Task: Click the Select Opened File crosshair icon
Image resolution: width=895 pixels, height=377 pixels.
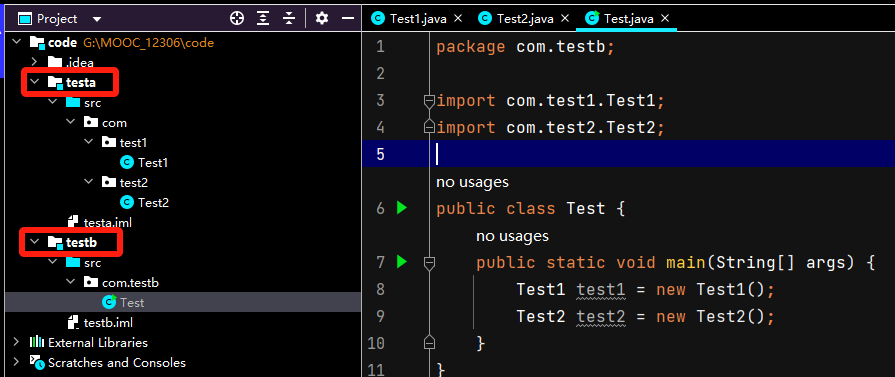Action: (237, 19)
